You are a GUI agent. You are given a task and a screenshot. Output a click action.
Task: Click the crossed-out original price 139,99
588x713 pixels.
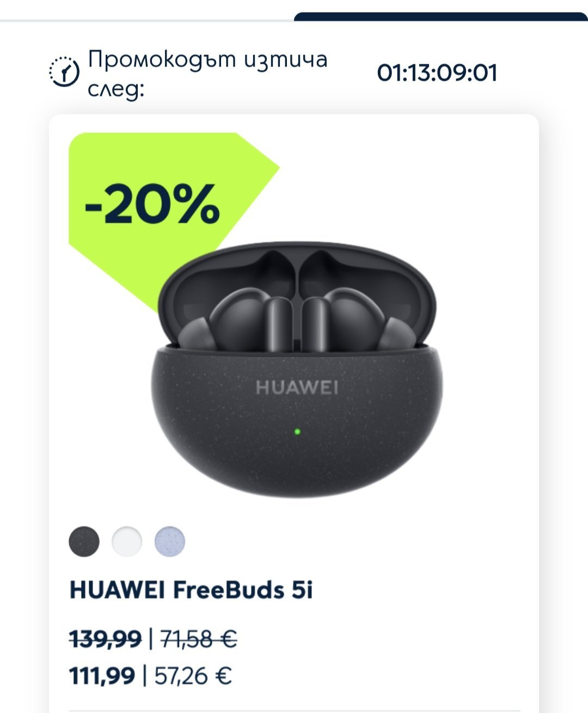(105, 638)
